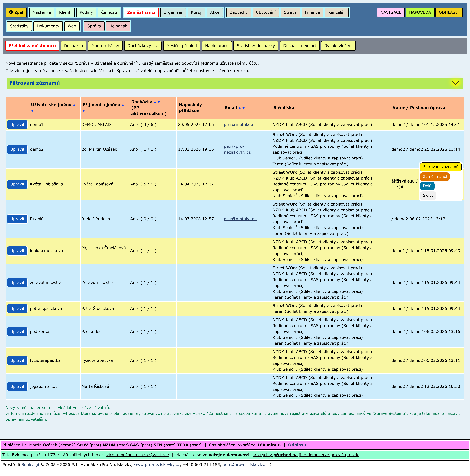Click Odhlásit link in status bar

click(x=297, y=445)
